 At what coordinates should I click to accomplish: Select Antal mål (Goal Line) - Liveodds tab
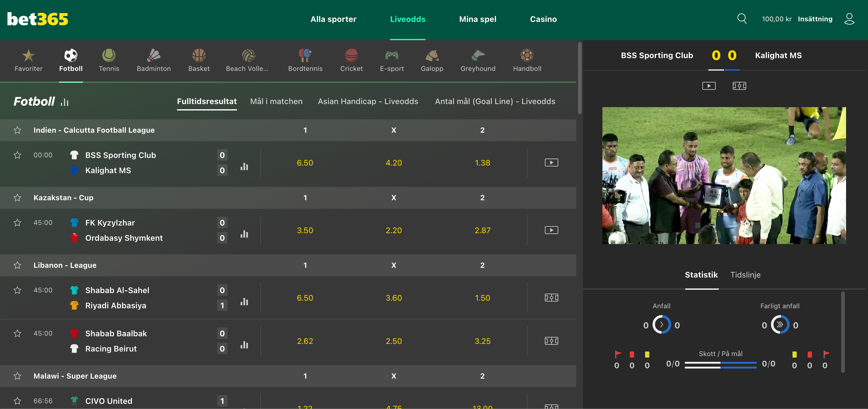[x=495, y=101]
